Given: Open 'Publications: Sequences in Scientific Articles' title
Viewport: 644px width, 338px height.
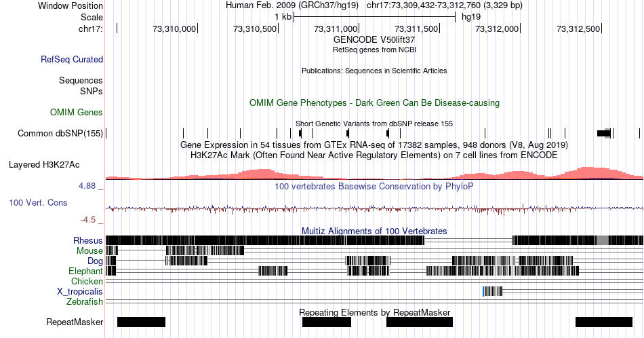Looking at the screenshot, I should click(x=374, y=71).
